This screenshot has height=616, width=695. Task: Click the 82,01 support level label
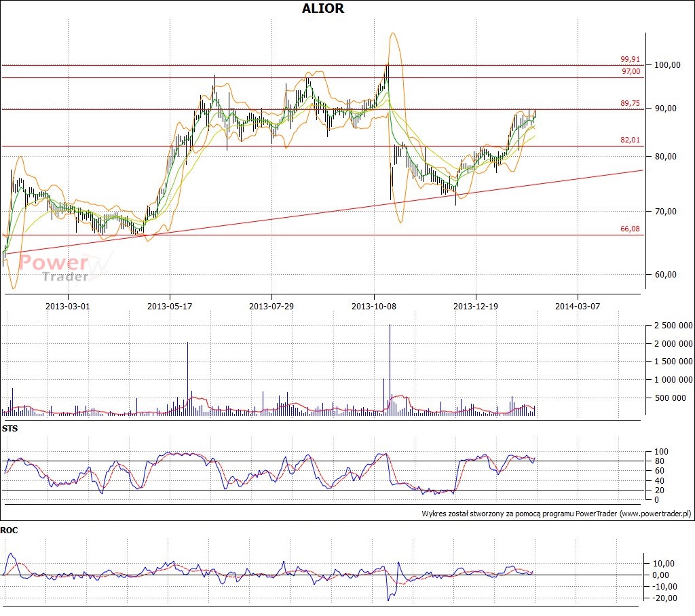click(630, 140)
